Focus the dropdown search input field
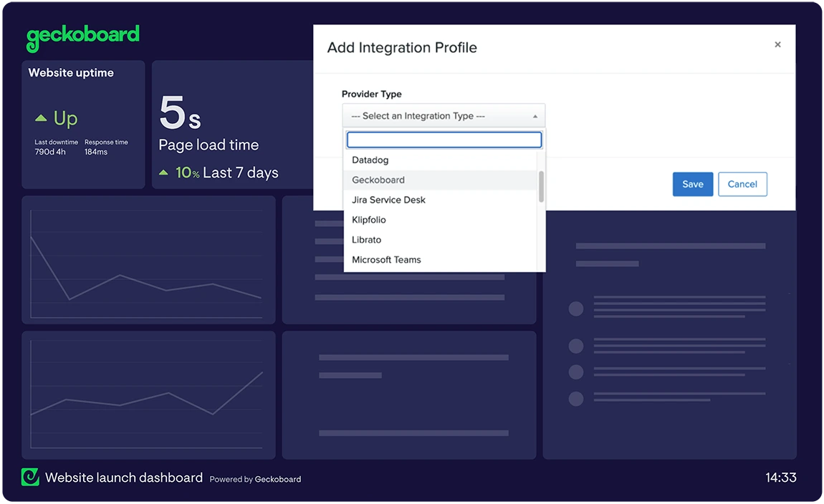 (x=444, y=140)
